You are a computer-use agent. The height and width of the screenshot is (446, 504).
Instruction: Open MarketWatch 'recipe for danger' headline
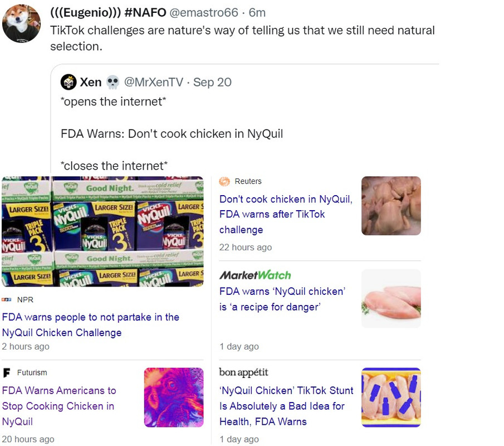point(282,299)
